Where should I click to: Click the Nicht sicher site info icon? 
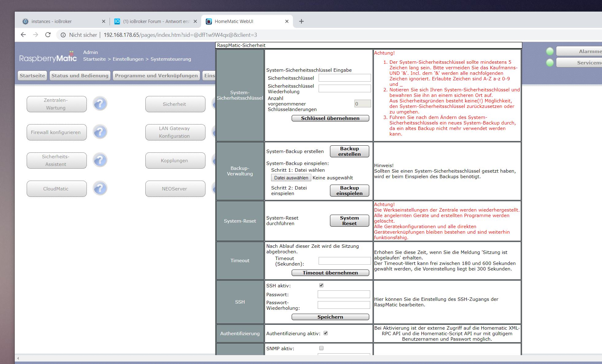pyautogui.click(x=63, y=35)
